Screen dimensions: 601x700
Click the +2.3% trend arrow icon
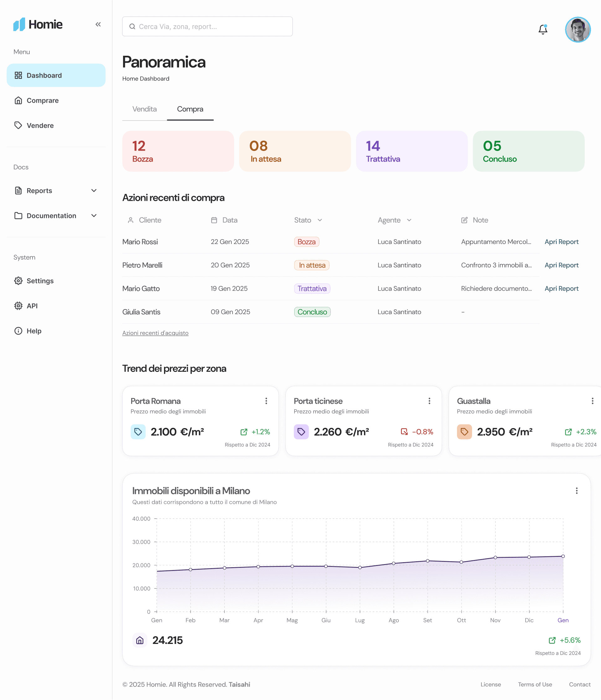568,432
